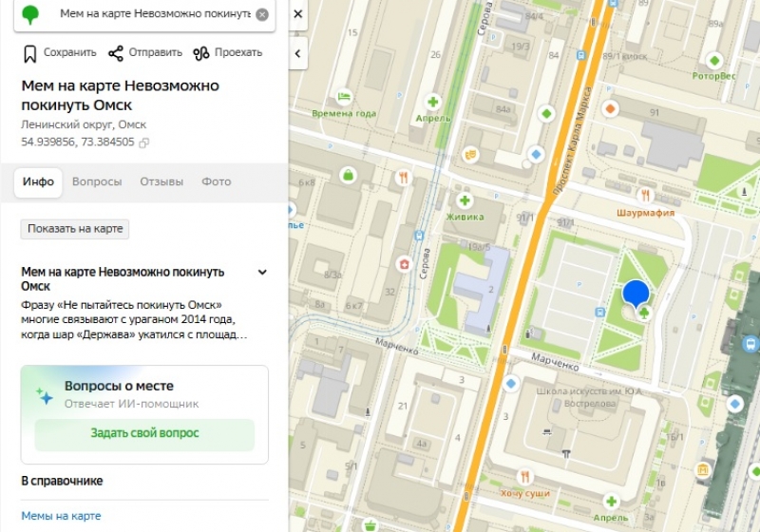This screenshot has width=760, height=532.
Task: Copy coordinates using the copy icon
Action: 143,142
